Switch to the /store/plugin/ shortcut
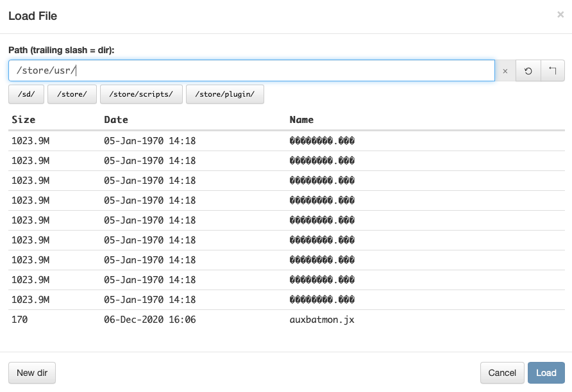 point(224,94)
